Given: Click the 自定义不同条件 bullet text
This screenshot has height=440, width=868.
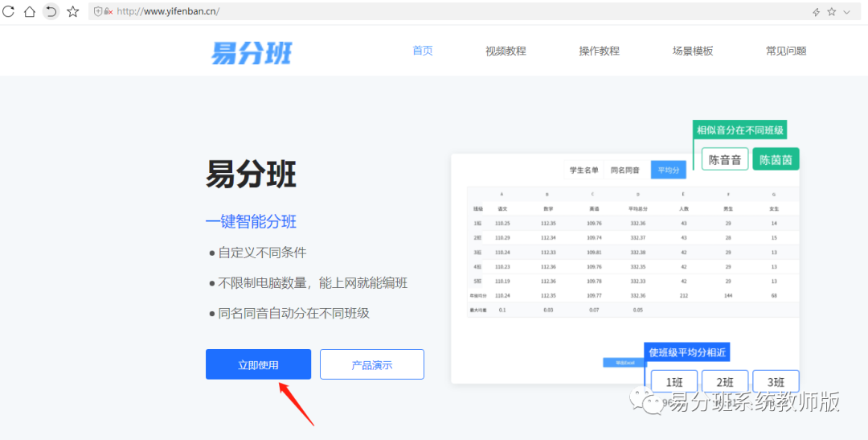Looking at the screenshot, I should [x=262, y=253].
